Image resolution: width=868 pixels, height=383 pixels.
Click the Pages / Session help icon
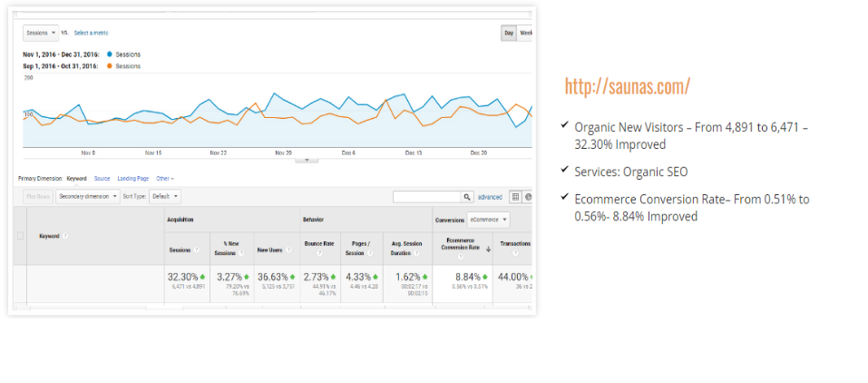[369, 252]
